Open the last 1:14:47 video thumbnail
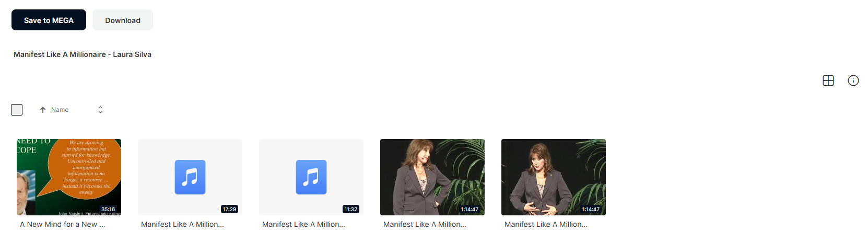 (x=554, y=177)
